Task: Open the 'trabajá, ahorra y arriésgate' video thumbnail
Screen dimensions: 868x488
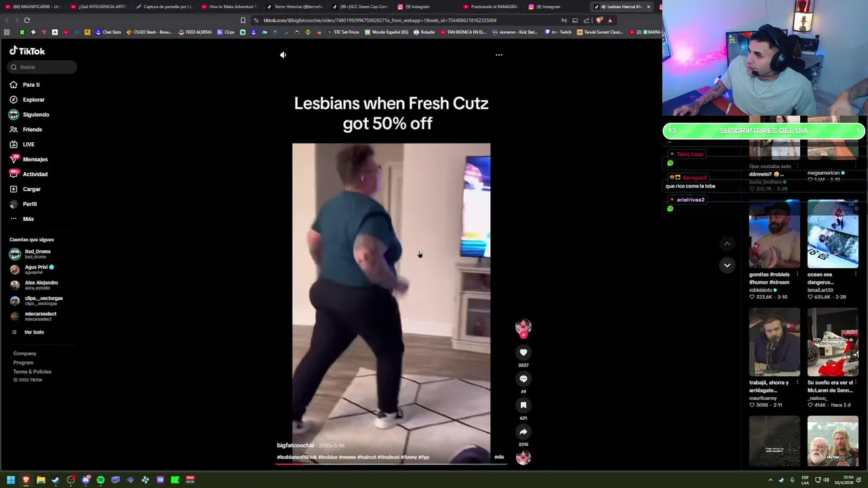Action: tap(774, 342)
